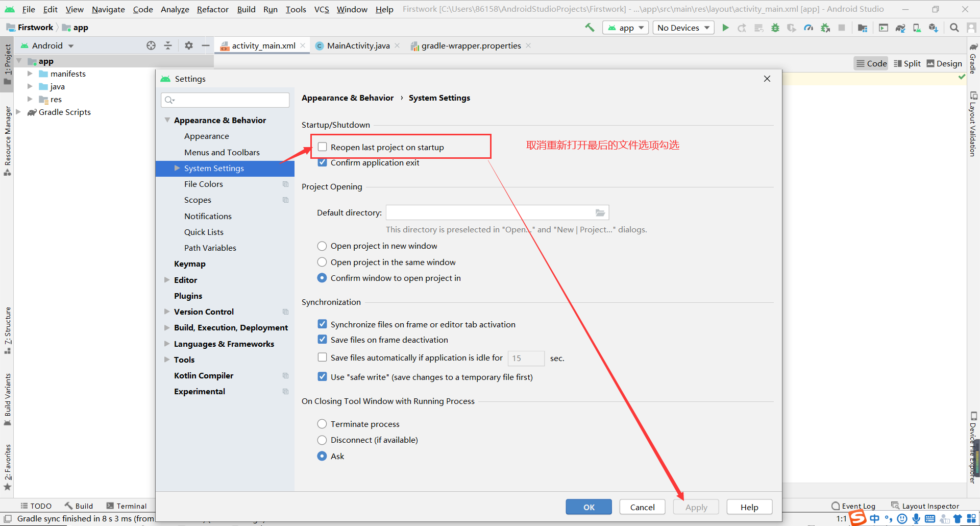
Task: Expand Version Control settings group
Action: point(167,312)
